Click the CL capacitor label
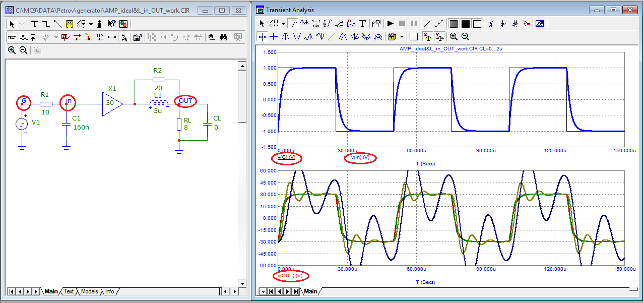The width and height of the screenshot is (644, 303). coord(217,118)
